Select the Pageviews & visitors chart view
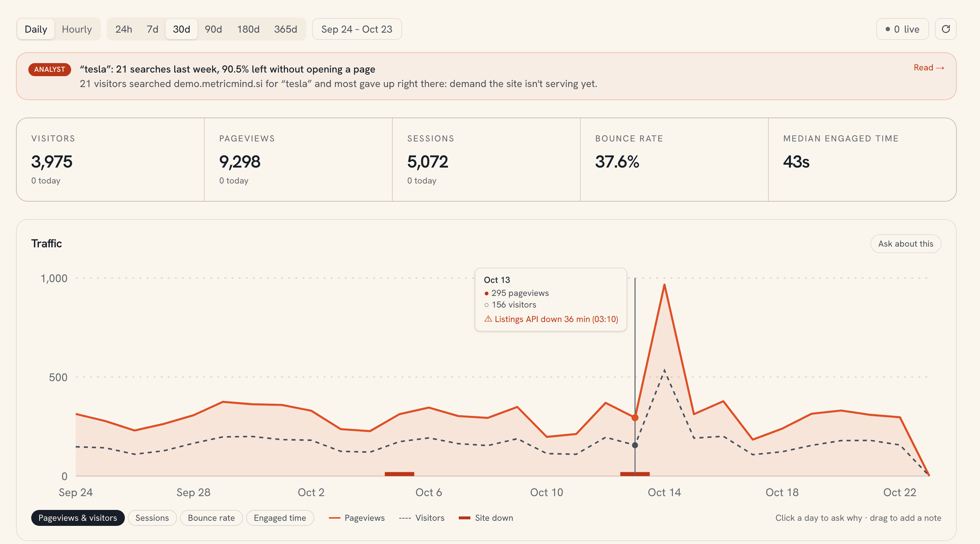The height and width of the screenshot is (544, 980). click(x=78, y=518)
